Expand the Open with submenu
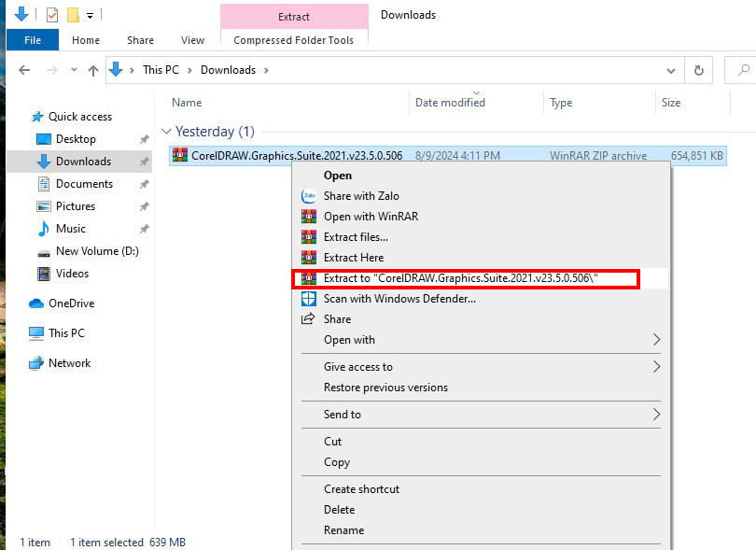The width and height of the screenshot is (756, 550). 481,340
